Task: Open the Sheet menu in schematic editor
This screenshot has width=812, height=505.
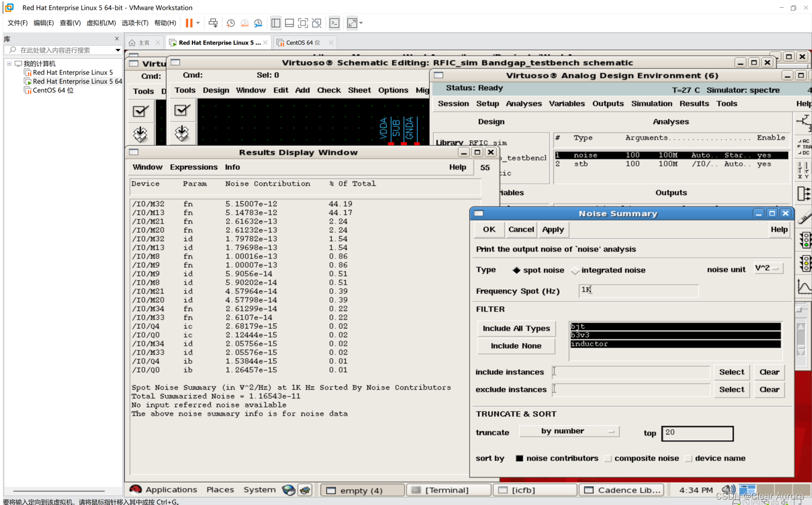Action: 359,90
